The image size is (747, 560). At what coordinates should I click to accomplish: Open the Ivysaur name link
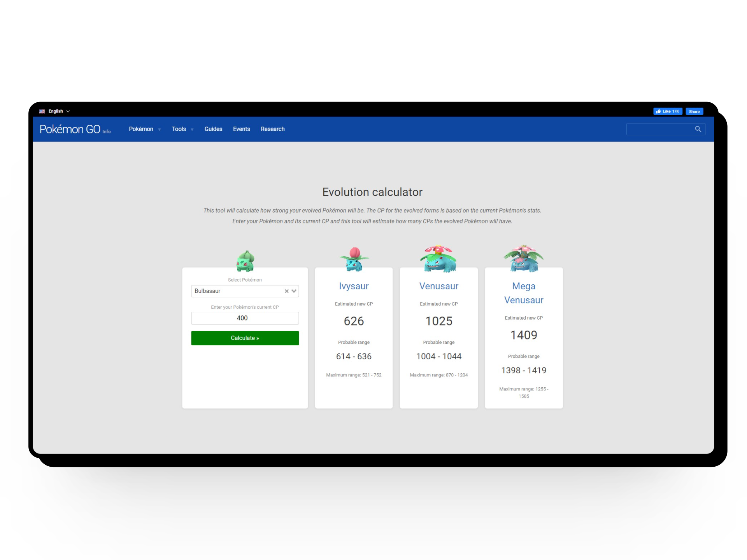pyautogui.click(x=354, y=286)
